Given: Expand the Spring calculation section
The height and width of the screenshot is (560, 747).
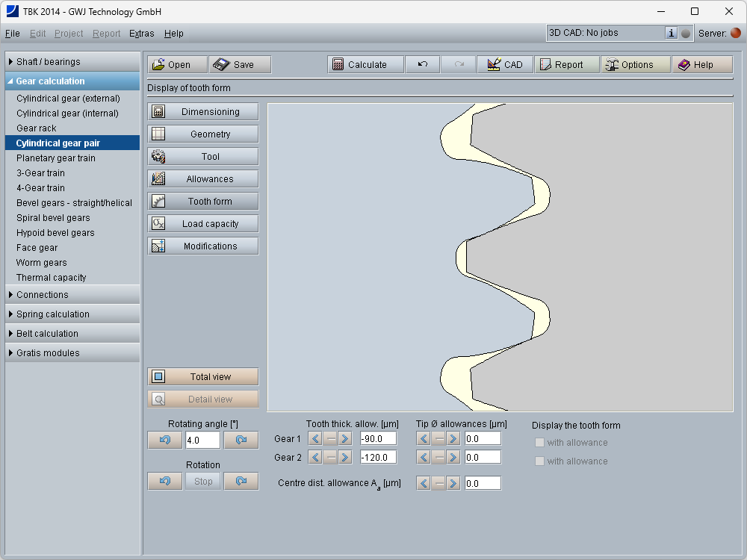Looking at the screenshot, I should click(x=72, y=314).
